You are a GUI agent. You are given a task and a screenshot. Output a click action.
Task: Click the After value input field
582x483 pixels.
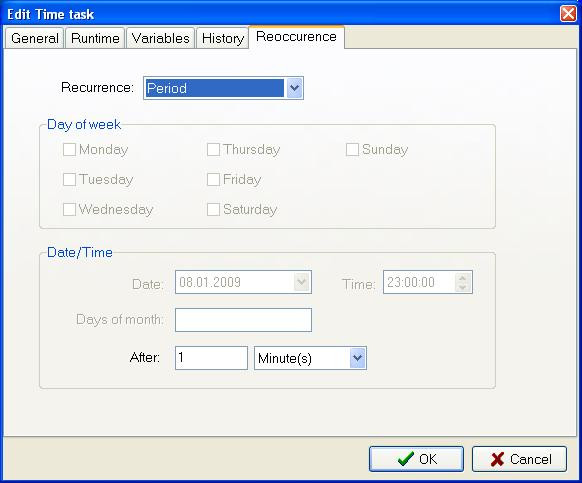tap(211, 358)
